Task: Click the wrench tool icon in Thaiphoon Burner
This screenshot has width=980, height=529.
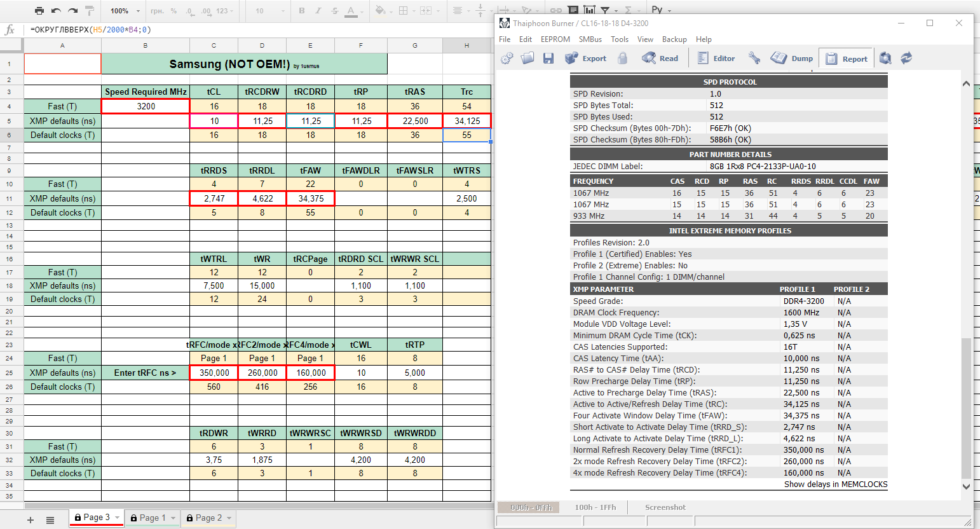Action: [x=754, y=58]
